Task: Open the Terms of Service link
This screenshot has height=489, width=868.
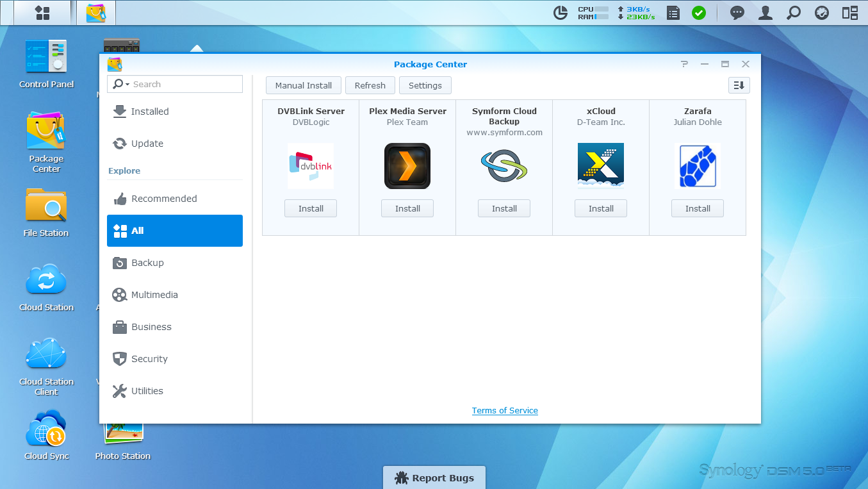Action: [505, 411]
